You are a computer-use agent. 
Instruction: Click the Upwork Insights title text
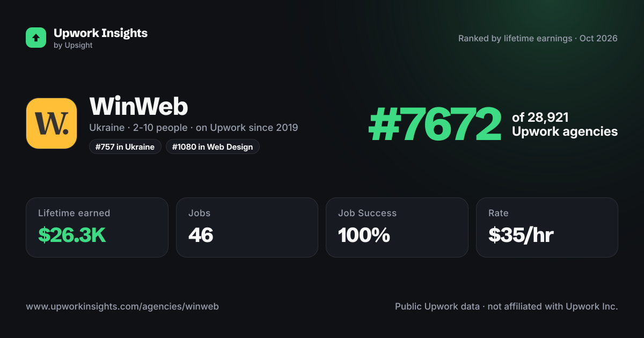tap(100, 33)
